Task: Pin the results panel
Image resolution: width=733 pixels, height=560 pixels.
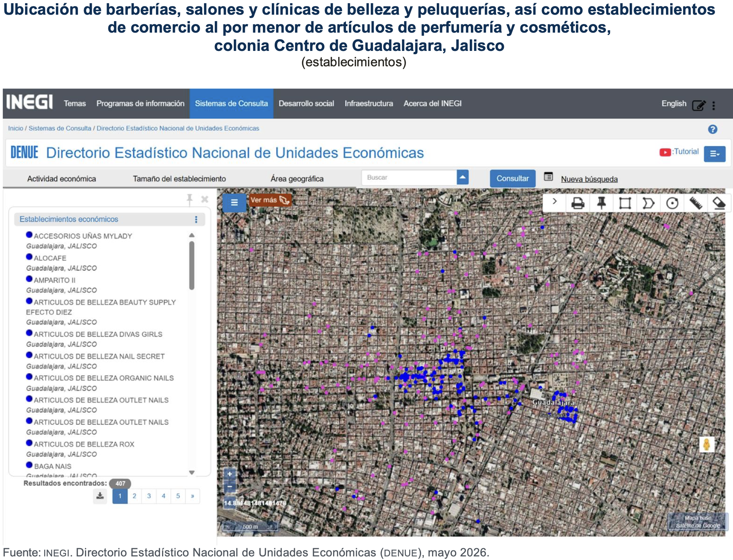Action: [x=189, y=200]
